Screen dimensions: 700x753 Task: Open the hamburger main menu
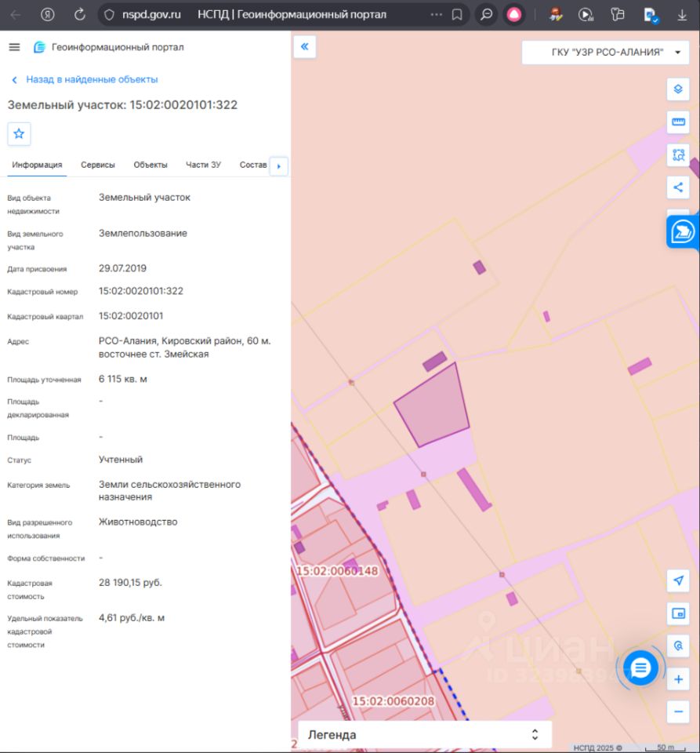pos(14,47)
